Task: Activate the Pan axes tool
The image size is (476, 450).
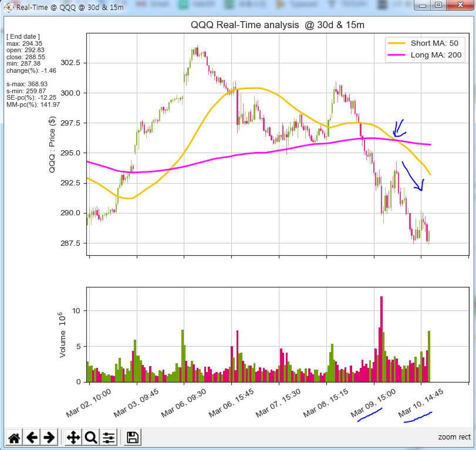Action: click(x=73, y=437)
